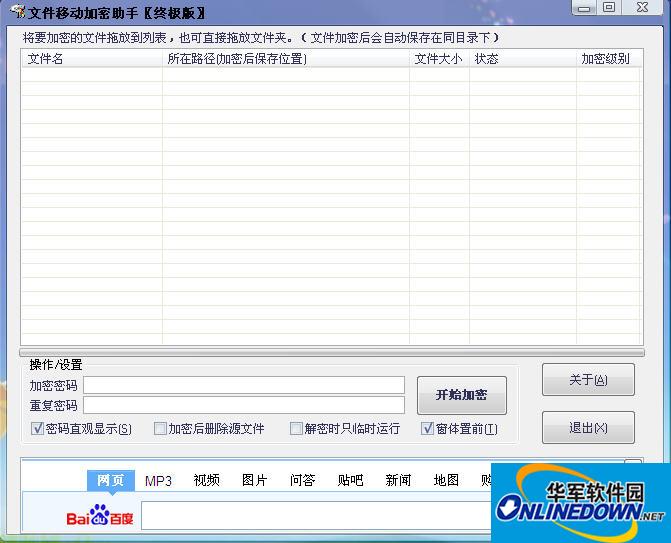This screenshot has height=543, width=671.
Task: Click the Baidu logo
Action: (100, 515)
